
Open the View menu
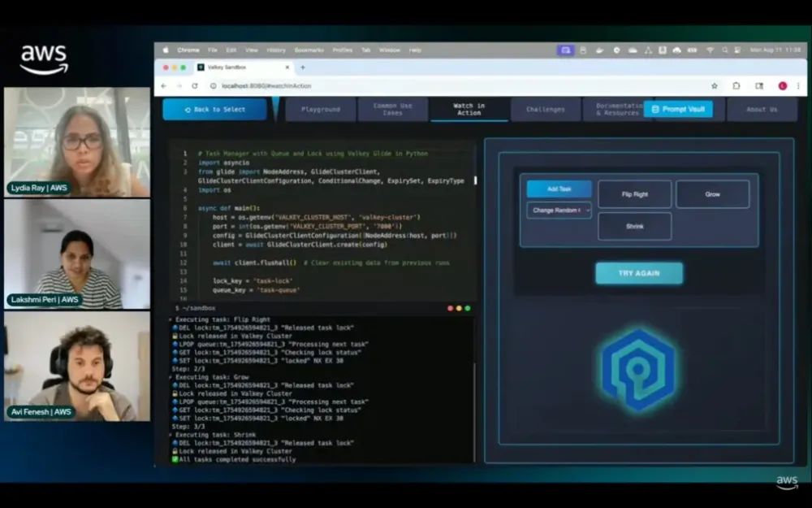point(252,50)
